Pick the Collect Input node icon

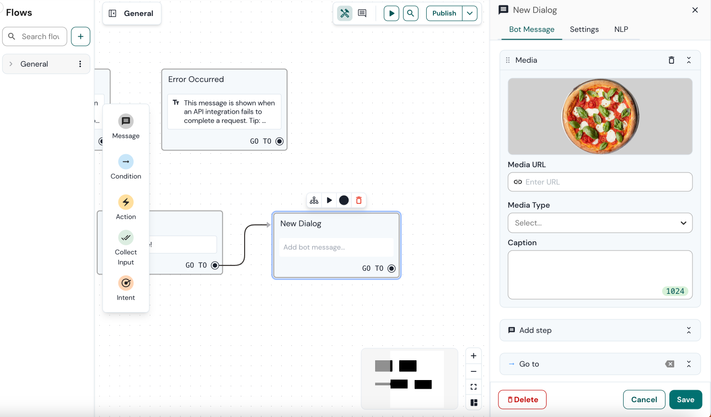pyautogui.click(x=126, y=238)
